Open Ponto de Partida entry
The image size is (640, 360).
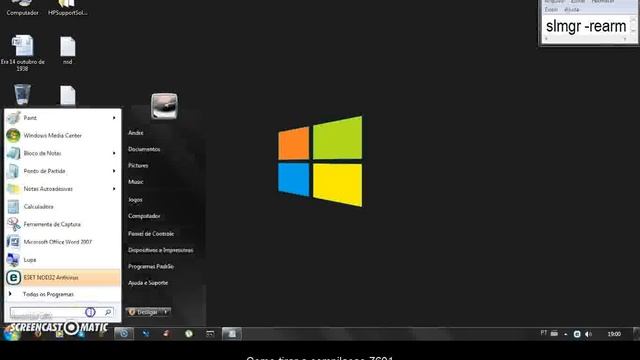pos(62,171)
